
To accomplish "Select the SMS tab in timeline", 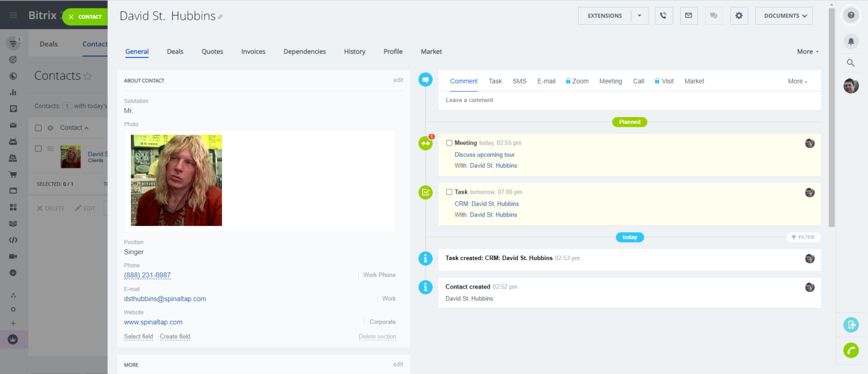I will tap(519, 82).
